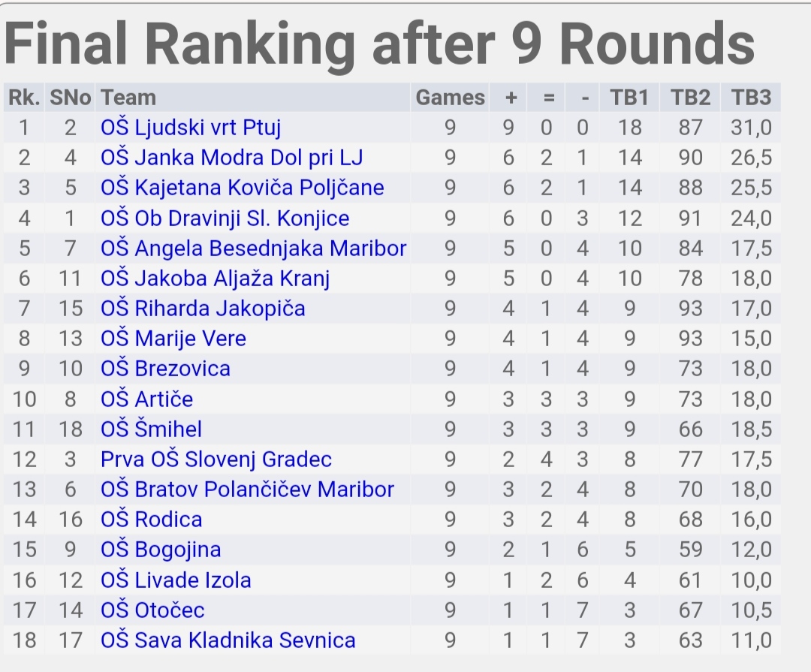Open team OŠ Kajetana Koviča Poljčane
Viewport: 811px width, 672px height.
click(x=242, y=187)
